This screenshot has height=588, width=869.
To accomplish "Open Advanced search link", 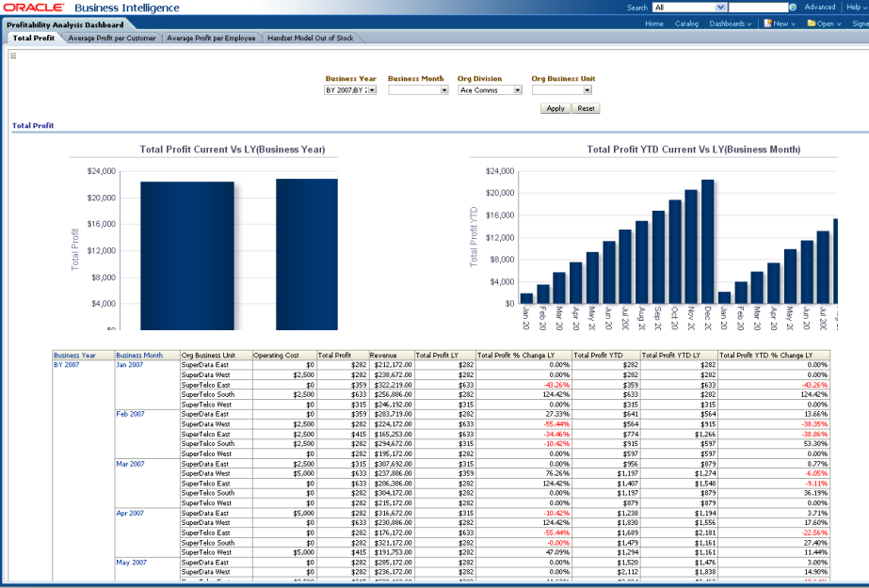I will tap(820, 8).
